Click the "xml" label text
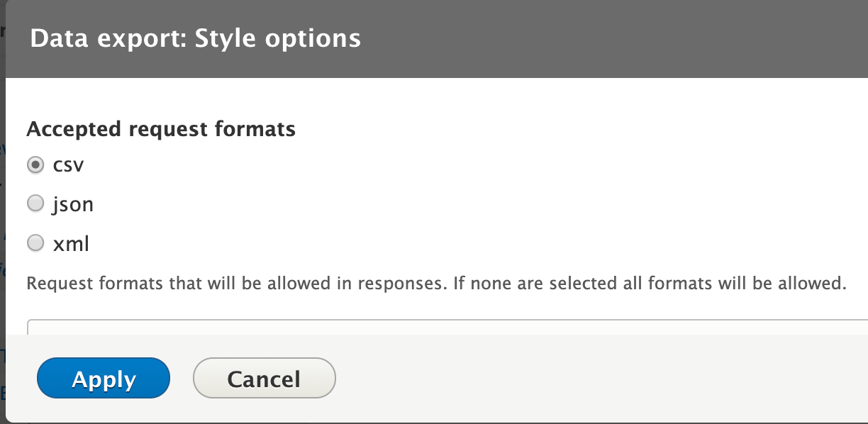The width and height of the screenshot is (868, 424). 71,244
